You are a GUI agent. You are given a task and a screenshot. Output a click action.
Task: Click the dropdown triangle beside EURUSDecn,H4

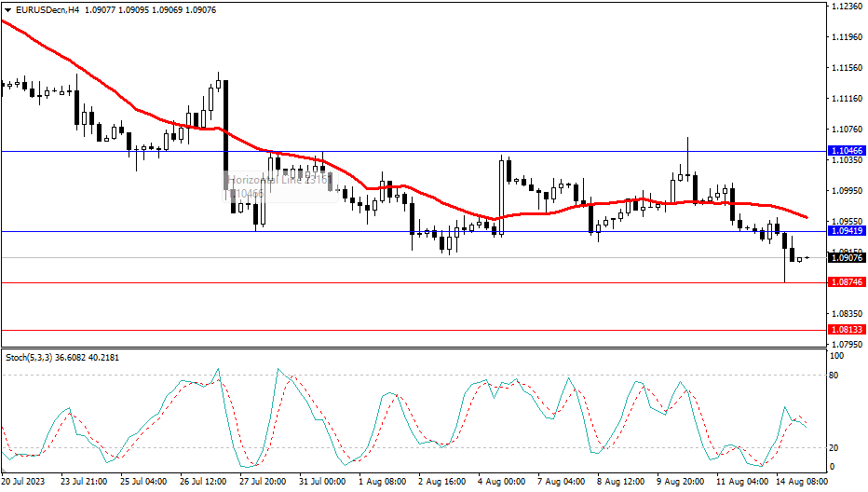tap(7, 8)
